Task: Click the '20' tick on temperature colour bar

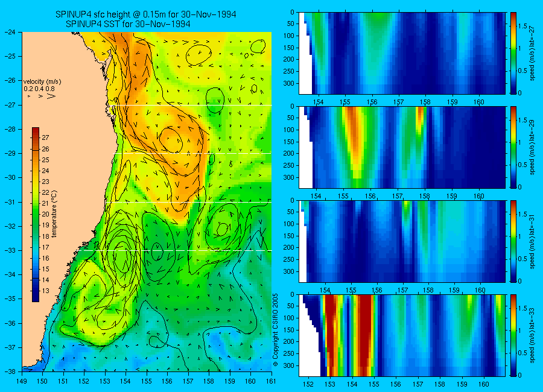Action: pyautogui.click(x=45, y=214)
